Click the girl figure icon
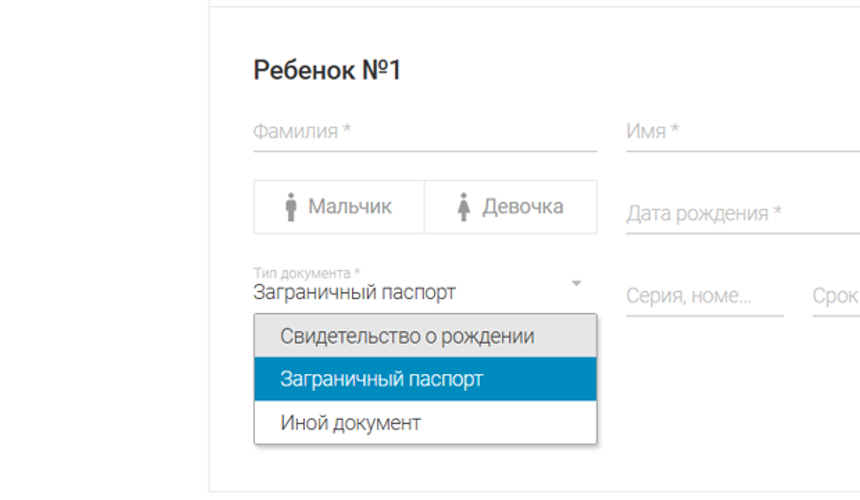The width and height of the screenshot is (860, 500). [x=463, y=207]
